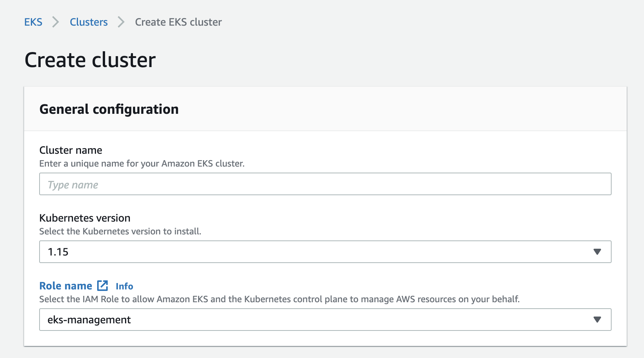Click the 'General configuration' section header

coord(109,109)
